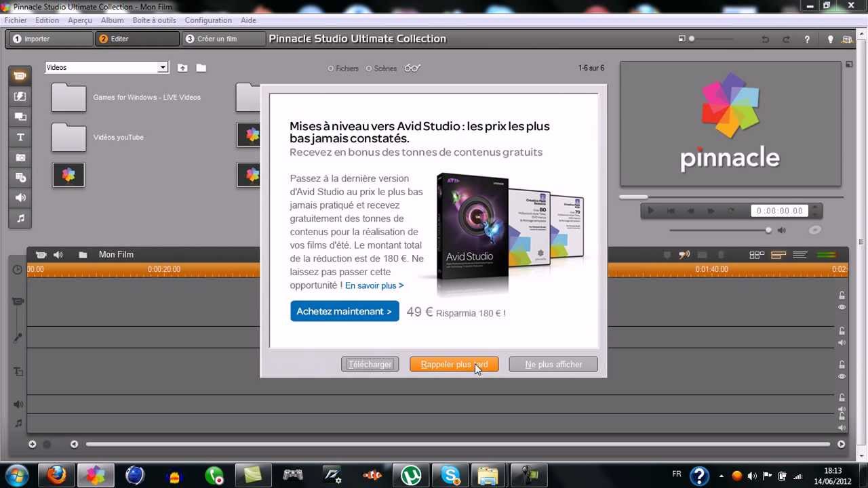The width and height of the screenshot is (868, 488).
Task: Open the Aperçu menu
Action: pos(80,20)
